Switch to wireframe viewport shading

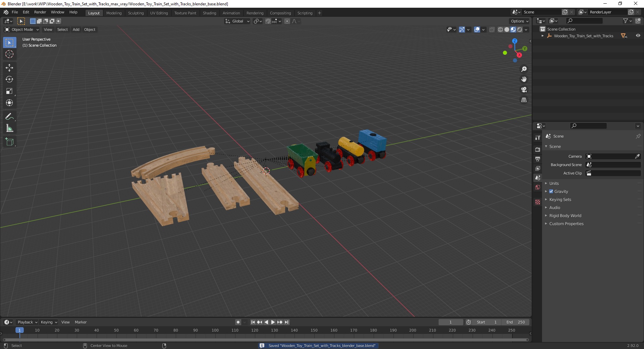click(x=500, y=30)
